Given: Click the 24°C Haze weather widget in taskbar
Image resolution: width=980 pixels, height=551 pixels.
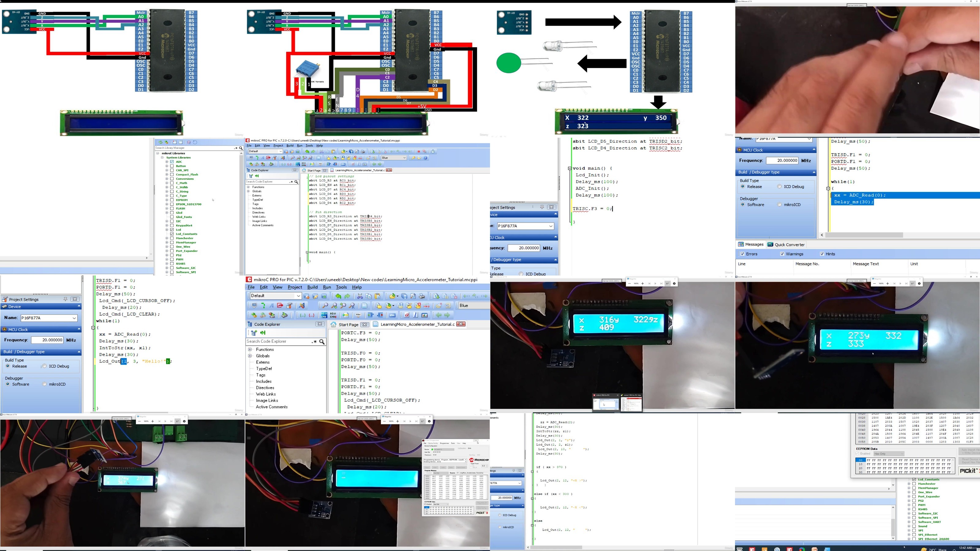Looking at the screenshot, I should (x=934, y=549).
